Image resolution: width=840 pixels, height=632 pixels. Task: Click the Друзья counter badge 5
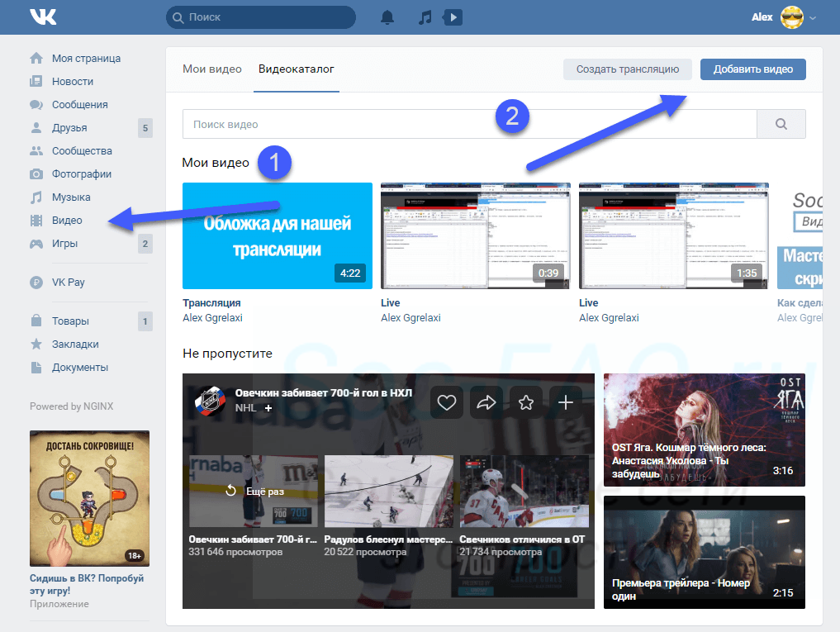145,127
